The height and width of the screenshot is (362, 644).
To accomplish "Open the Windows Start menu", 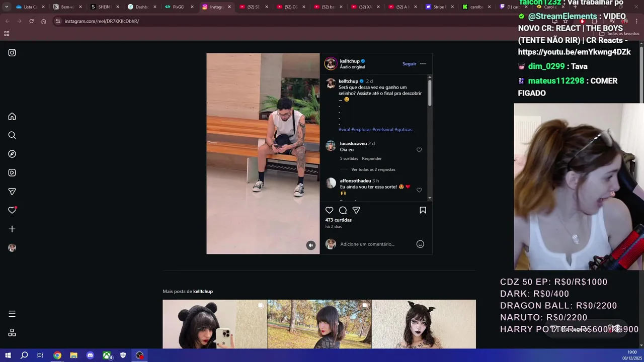I will click(8, 355).
